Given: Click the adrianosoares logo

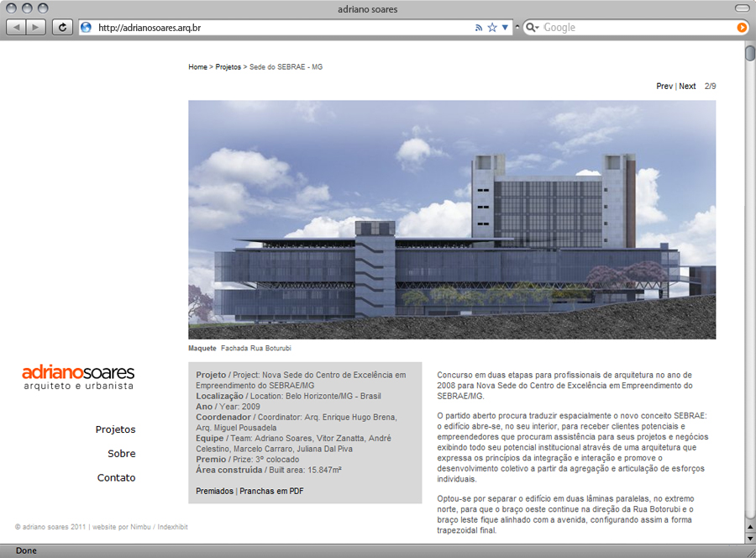Looking at the screenshot, I should pyautogui.click(x=78, y=377).
